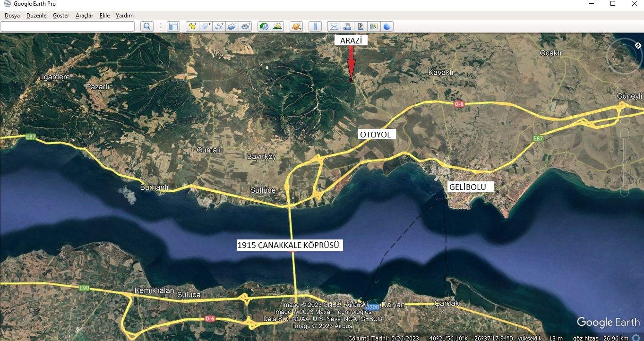Click inside the search input field
The width and height of the screenshot is (644, 341).
[x=67, y=26]
